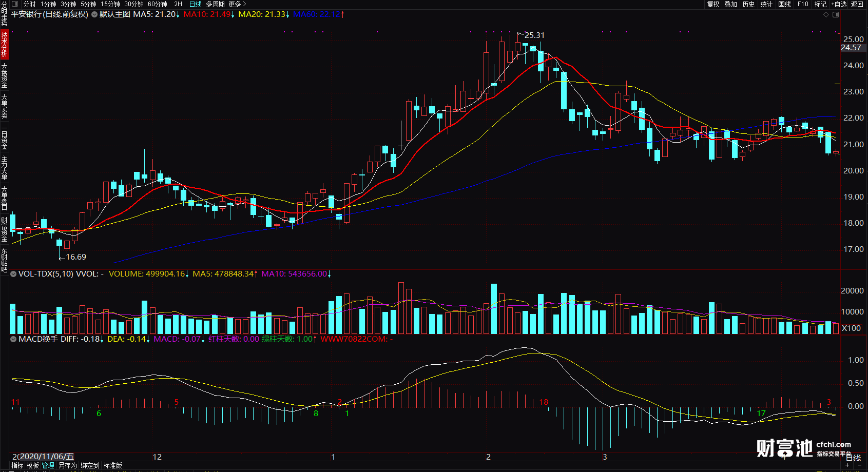Toggle the left sidebar panel icon
The width and height of the screenshot is (868, 472).
tap(15, 4)
